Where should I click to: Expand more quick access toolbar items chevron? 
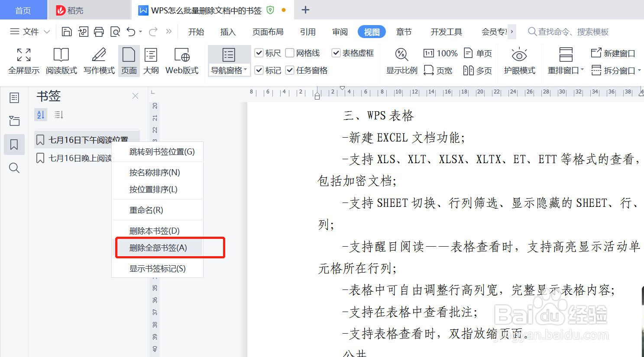(169, 32)
